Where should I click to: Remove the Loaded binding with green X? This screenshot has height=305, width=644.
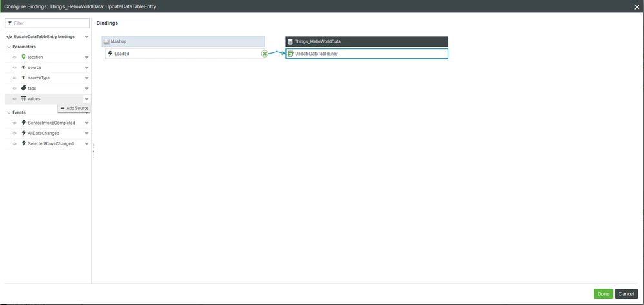coord(265,54)
